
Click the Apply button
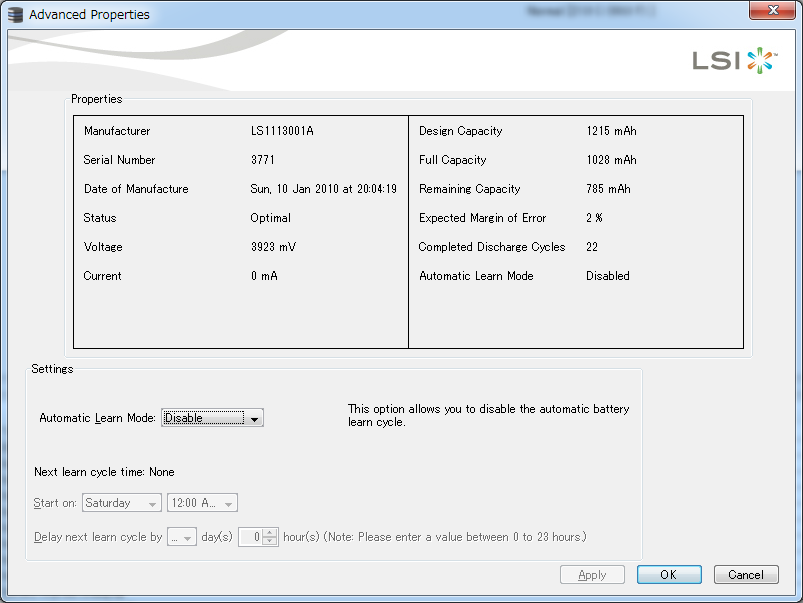(x=592, y=575)
